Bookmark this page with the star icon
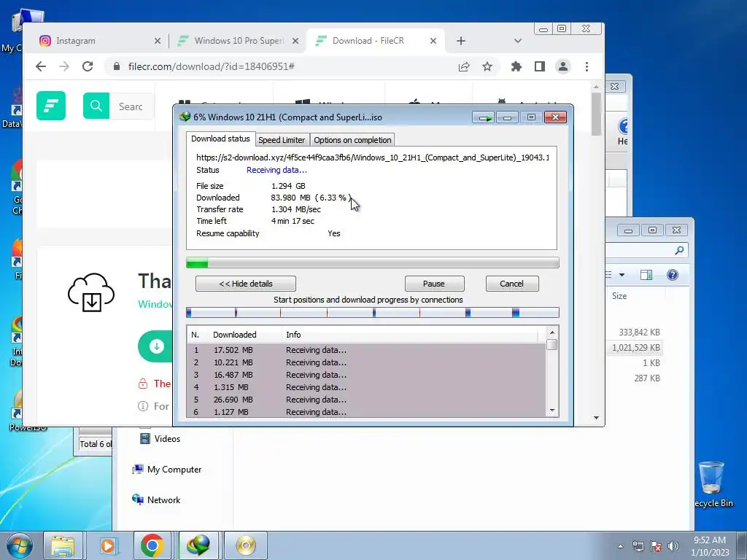747x560 pixels. point(487,66)
